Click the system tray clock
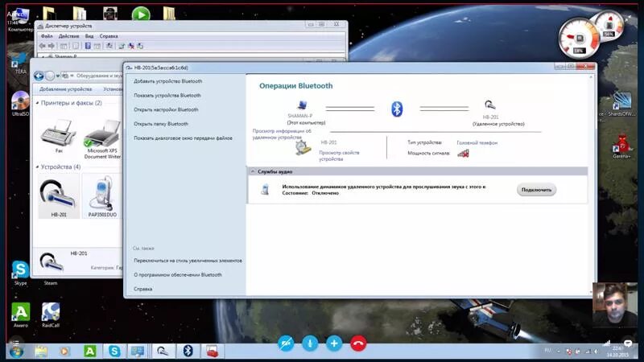Screen dimensions: 644x362 pos(617,352)
